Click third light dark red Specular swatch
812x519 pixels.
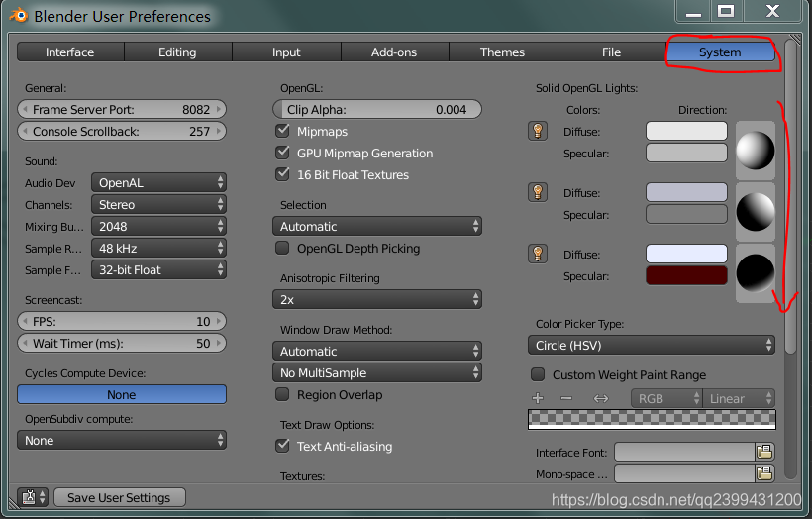click(x=686, y=275)
